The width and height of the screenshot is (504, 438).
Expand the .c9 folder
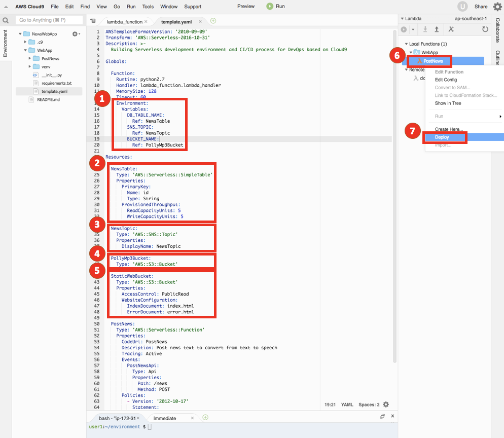coord(25,42)
